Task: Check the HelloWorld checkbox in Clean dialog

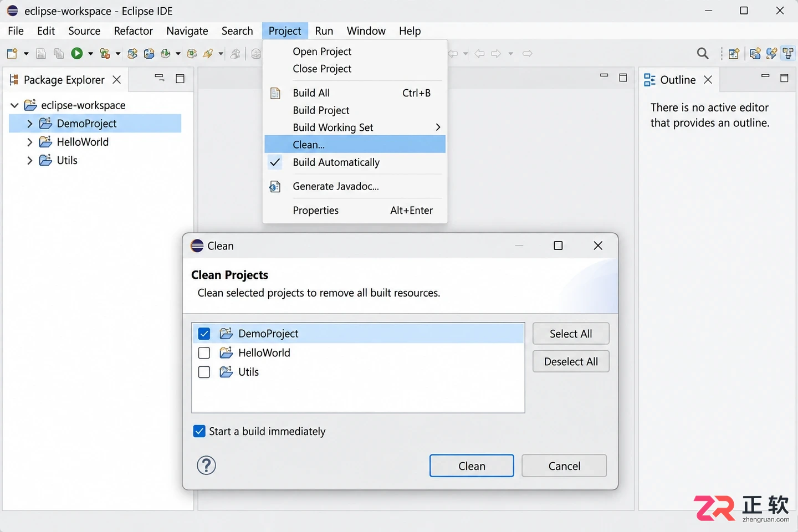Action: tap(204, 353)
